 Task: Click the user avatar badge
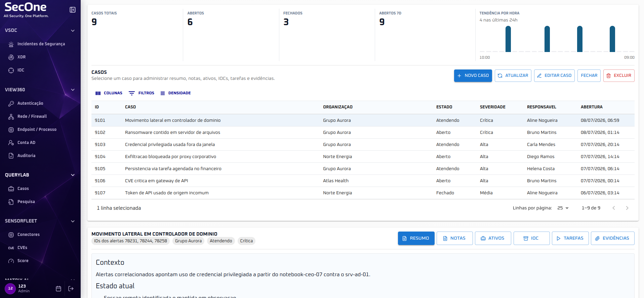[10, 289]
